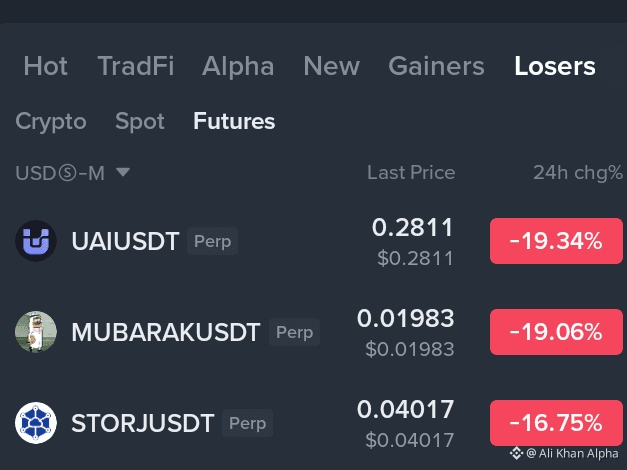Choose the Spot sub-tab
The width and height of the screenshot is (627, 470).
(x=140, y=122)
